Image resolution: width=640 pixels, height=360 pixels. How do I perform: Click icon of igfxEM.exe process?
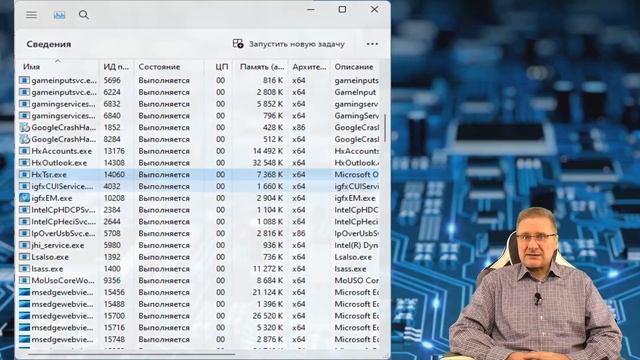pyautogui.click(x=24, y=198)
